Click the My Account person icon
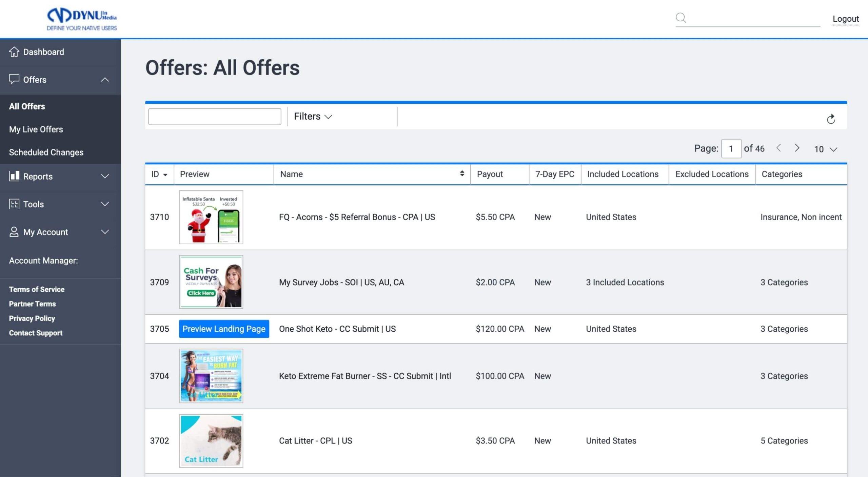Viewport: 868px width, 477px height. (14, 232)
